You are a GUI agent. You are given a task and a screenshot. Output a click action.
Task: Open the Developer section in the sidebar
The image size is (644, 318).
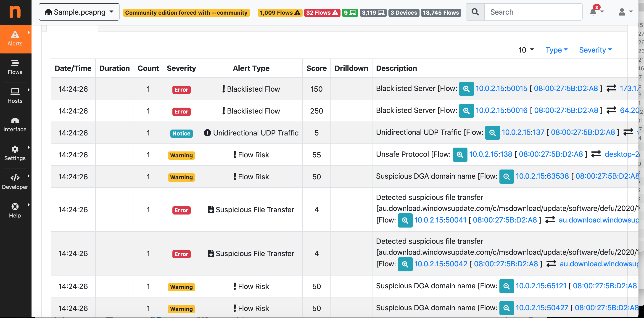point(15,182)
